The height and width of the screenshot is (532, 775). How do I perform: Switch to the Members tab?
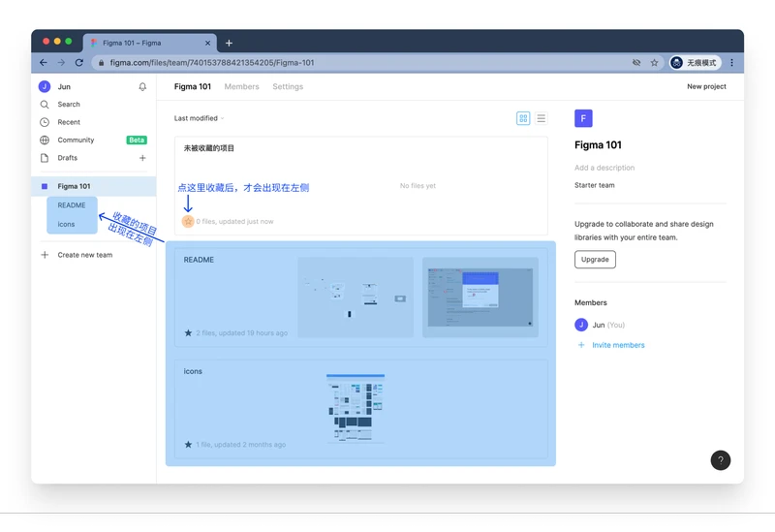(x=241, y=86)
